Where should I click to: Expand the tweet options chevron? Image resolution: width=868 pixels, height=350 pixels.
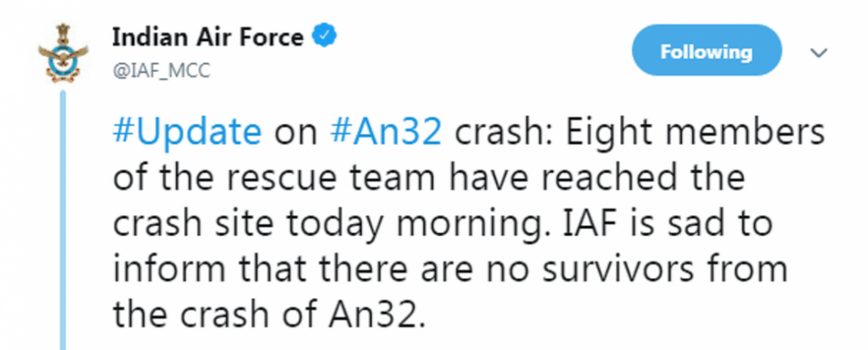point(818,53)
